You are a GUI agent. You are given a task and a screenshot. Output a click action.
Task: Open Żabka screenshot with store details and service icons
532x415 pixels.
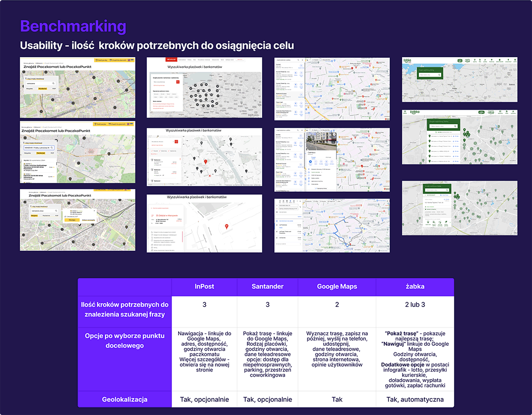(460, 208)
